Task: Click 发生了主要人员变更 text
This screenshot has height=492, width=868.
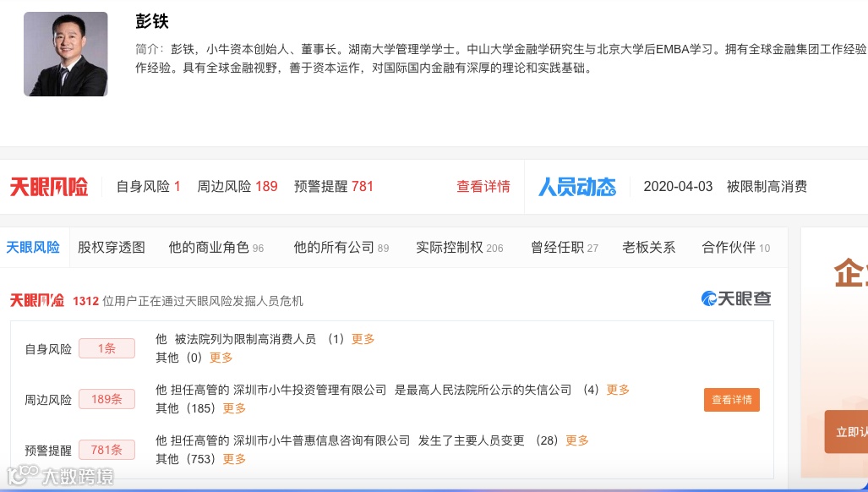Action: 471,440
